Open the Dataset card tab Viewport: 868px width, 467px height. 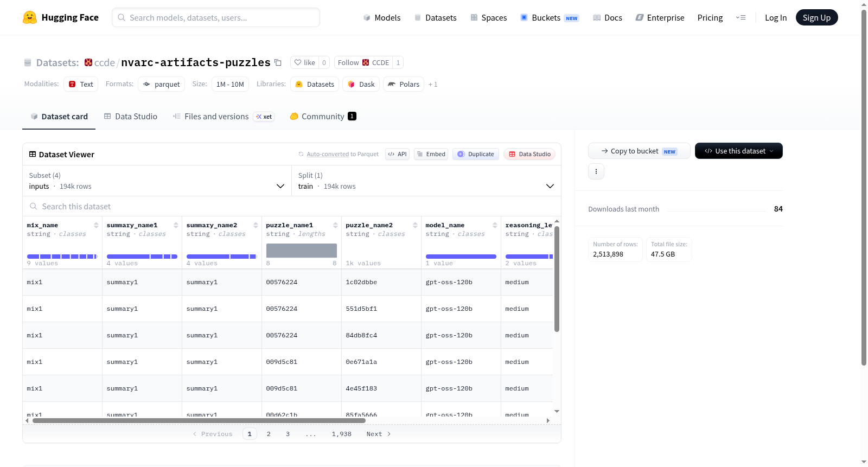point(59,117)
